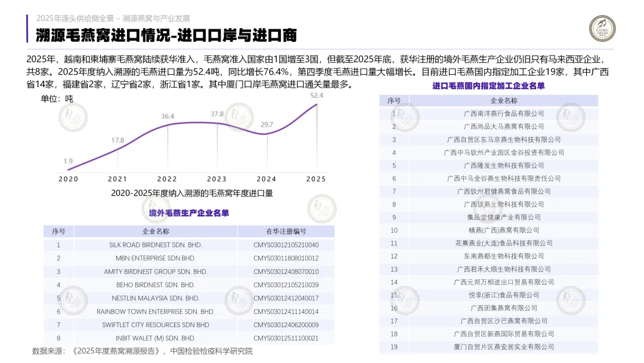Click the EBMC round logo emblem

click(602, 29)
